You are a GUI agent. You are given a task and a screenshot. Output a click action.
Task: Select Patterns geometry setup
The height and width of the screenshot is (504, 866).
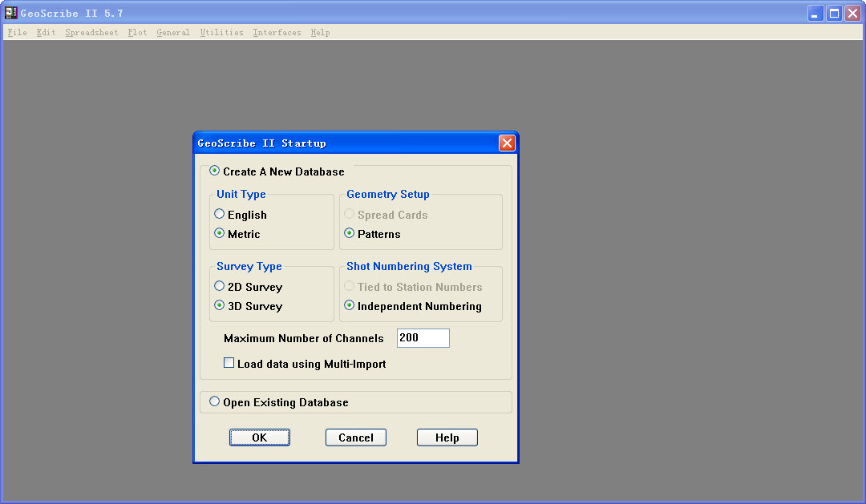pyautogui.click(x=349, y=233)
